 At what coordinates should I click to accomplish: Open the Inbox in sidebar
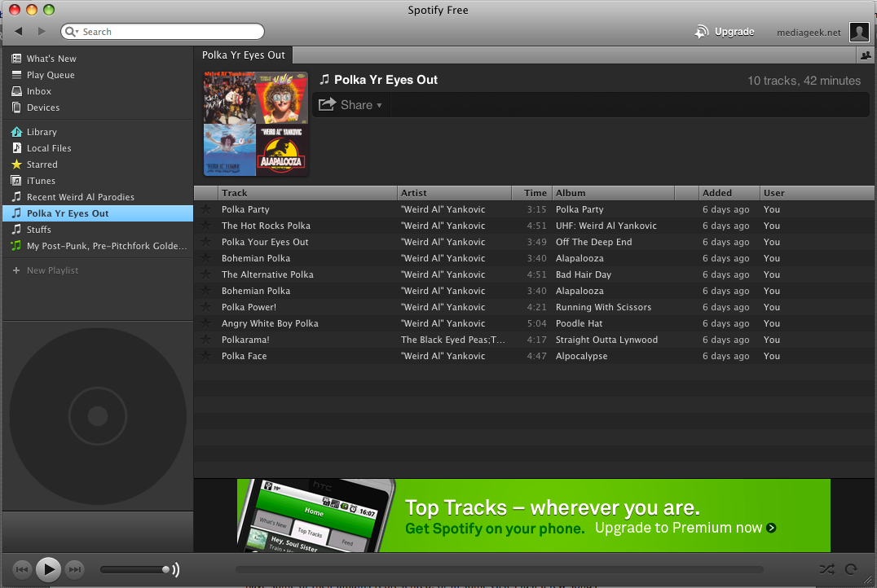38,91
